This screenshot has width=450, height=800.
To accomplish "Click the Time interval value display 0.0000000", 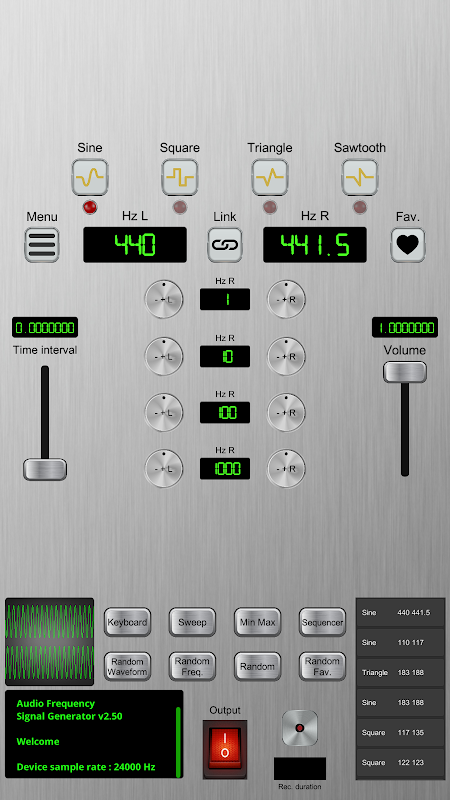I will coord(45,327).
